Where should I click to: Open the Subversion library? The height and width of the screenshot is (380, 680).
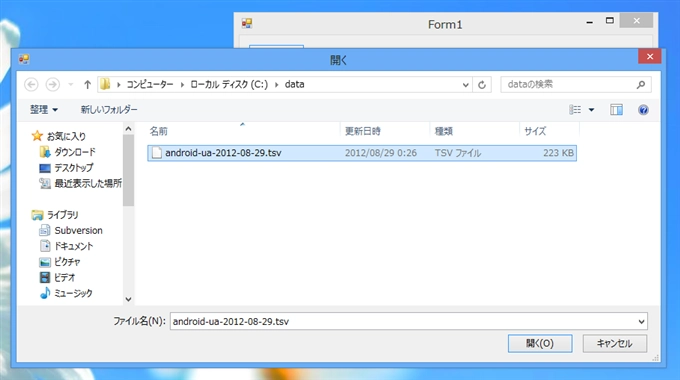(x=78, y=230)
